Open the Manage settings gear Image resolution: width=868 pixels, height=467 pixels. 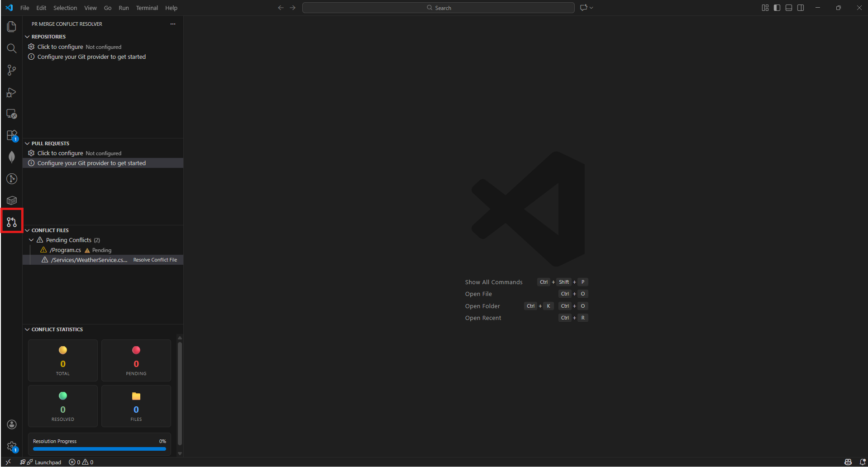[11, 446]
